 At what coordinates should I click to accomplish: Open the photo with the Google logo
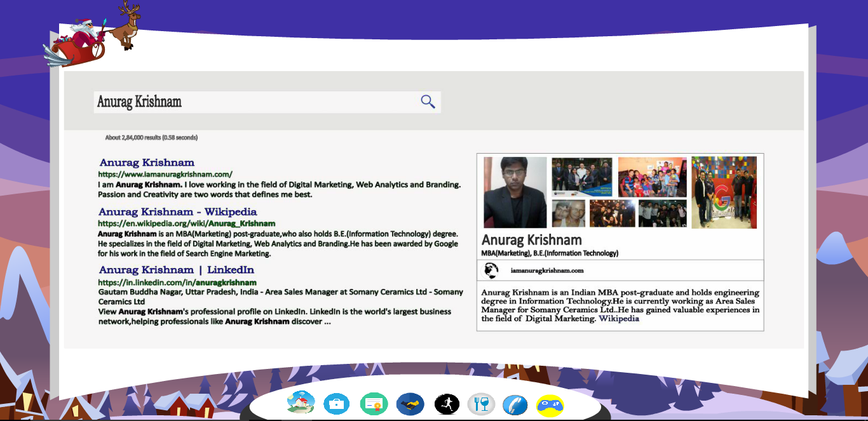(724, 192)
